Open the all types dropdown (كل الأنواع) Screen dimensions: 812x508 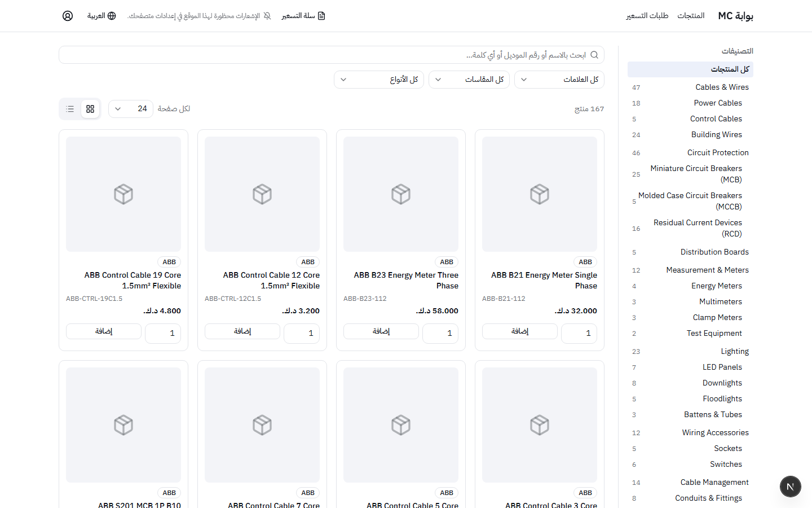(379, 80)
